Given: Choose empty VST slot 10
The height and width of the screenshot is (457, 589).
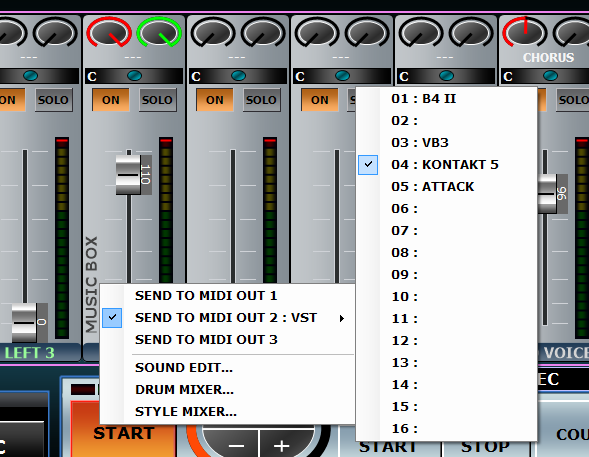Looking at the screenshot, I should pos(446,297).
